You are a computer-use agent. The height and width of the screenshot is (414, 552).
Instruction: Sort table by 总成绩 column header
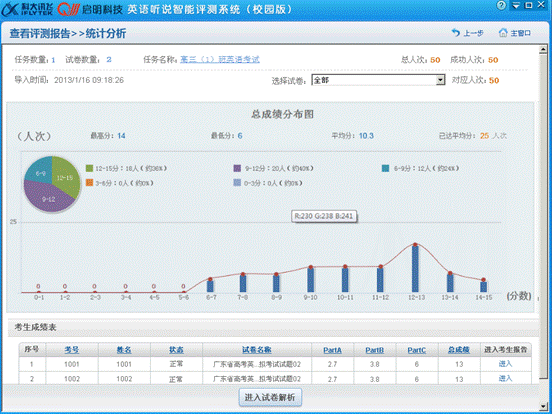point(459,350)
